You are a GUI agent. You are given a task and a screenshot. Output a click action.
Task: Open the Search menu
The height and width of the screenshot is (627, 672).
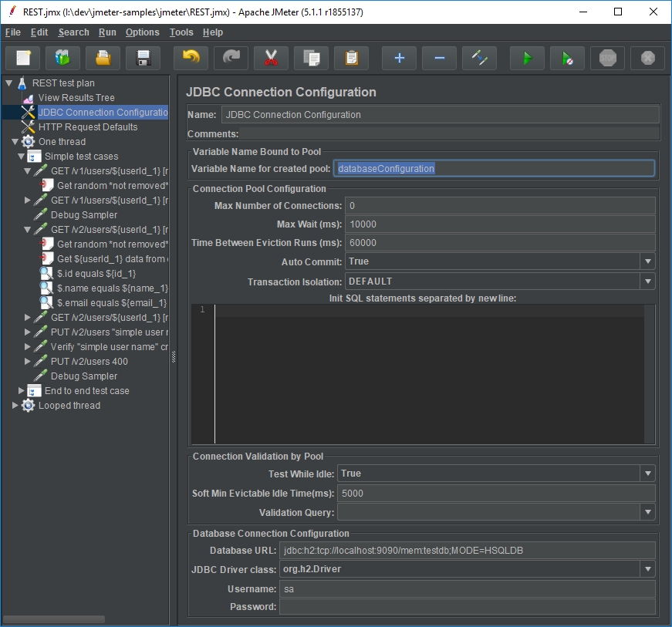coord(74,32)
